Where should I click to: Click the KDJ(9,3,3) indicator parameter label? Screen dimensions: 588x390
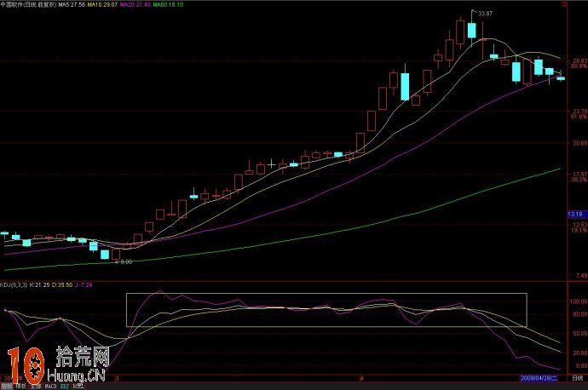(14, 284)
